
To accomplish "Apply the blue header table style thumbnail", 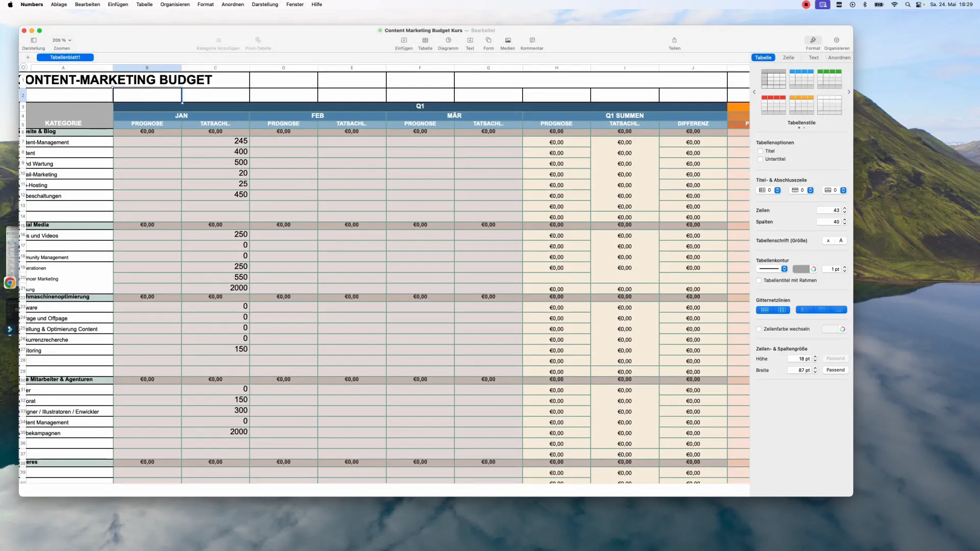I will 801,79.
